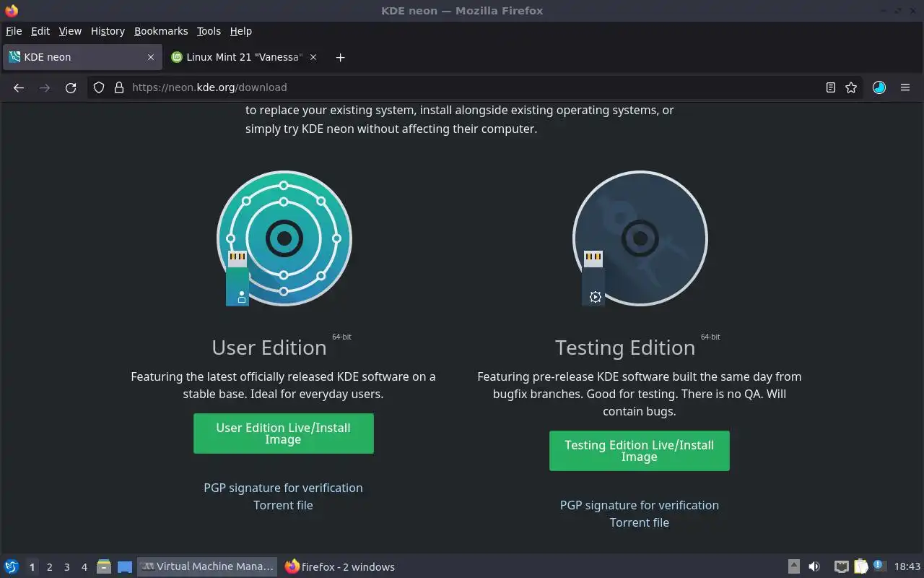Screen dimensions: 924x578
Task: Open the Help menu
Action: click(241, 31)
